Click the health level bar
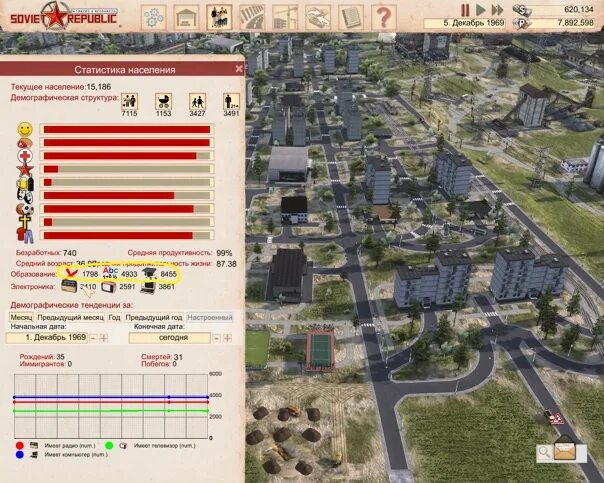 click(127, 156)
